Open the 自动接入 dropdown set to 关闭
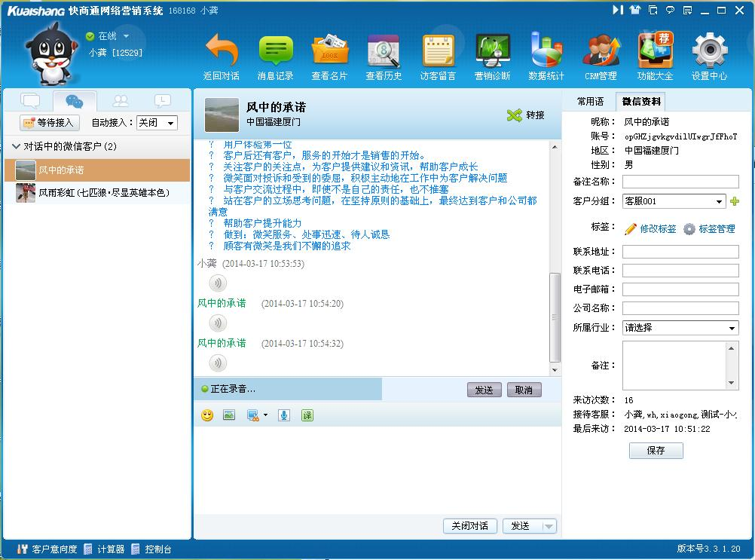Viewport: 755px width, 560px height. point(157,123)
